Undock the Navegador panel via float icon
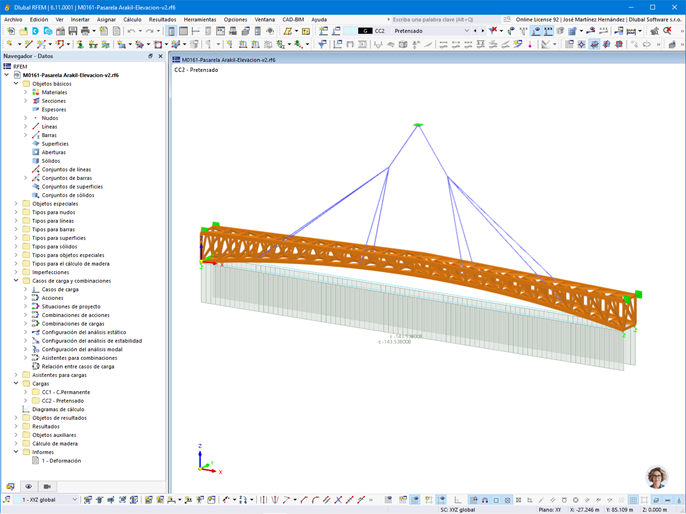 (x=150, y=56)
